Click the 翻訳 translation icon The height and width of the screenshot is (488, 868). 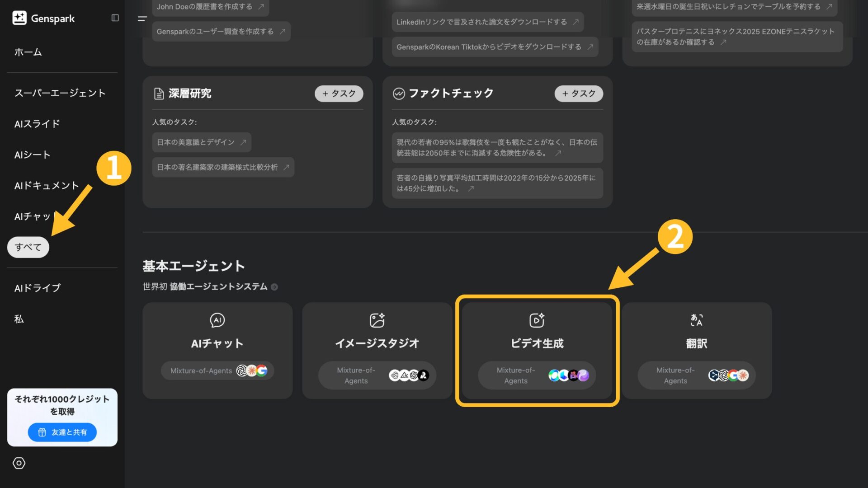click(x=697, y=320)
